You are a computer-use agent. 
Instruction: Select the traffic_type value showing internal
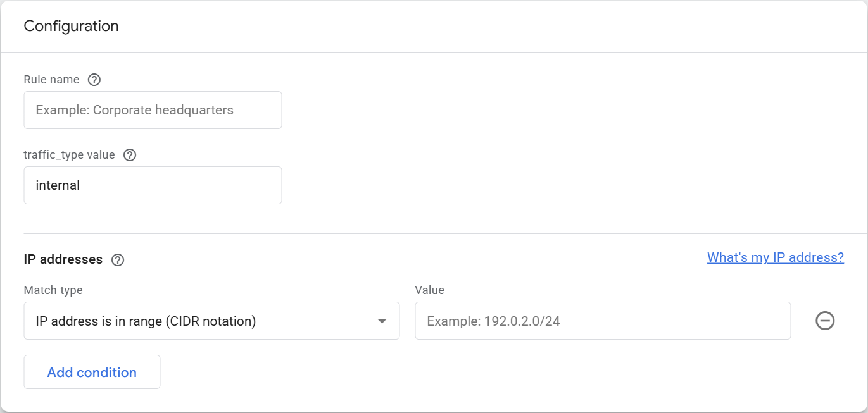point(152,185)
